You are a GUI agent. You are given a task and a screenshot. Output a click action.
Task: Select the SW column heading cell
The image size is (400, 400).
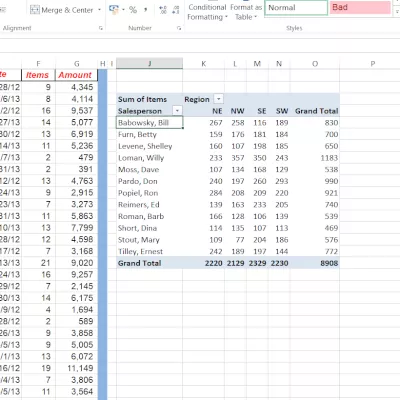tap(279, 111)
